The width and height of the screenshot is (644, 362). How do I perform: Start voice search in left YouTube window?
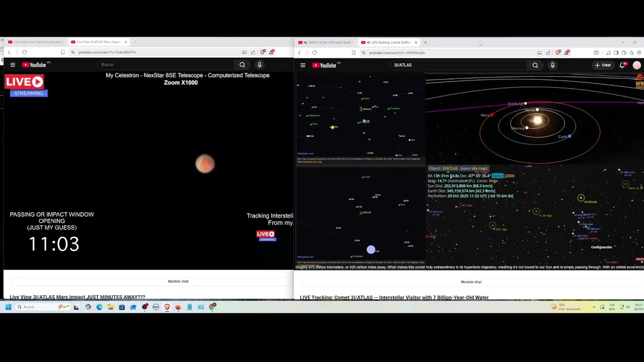click(260, 64)
